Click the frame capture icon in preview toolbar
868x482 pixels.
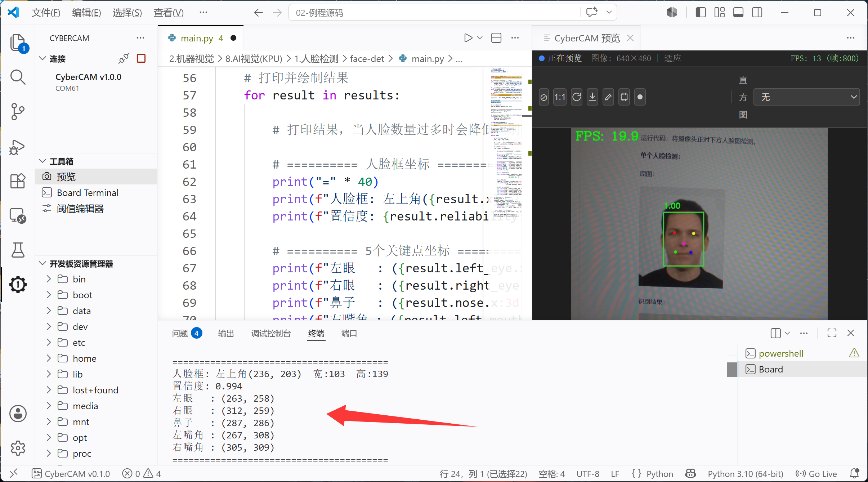624,97
